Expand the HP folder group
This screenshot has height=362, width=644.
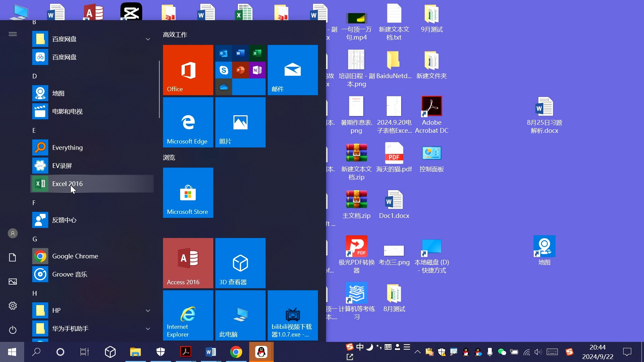tap(148, 310)
